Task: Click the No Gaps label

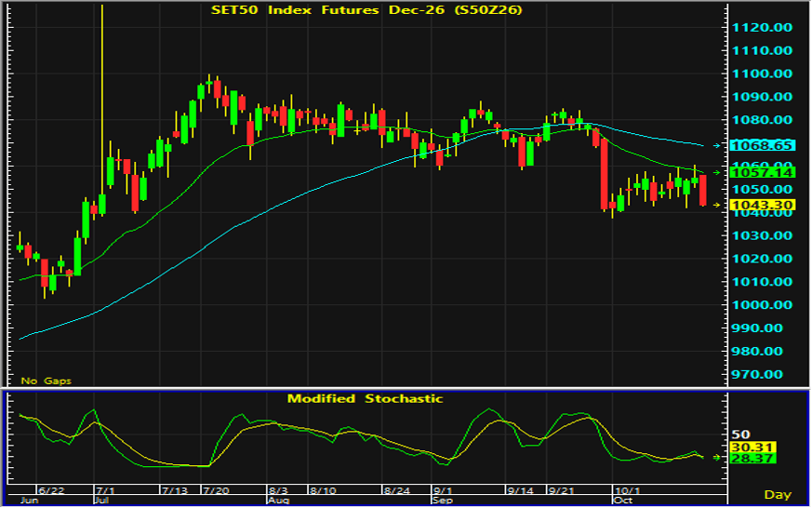Action: pyautogui.click(x=46, y=381)
